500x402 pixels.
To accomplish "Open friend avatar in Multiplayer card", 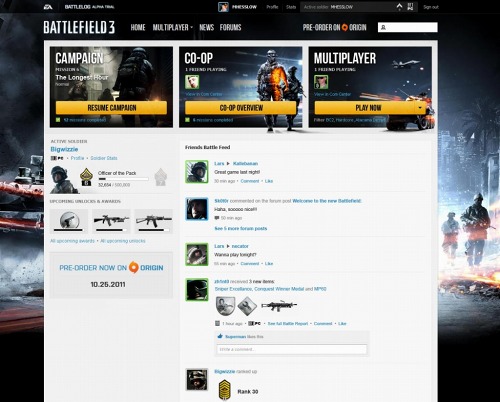I will pyautogui.click(x=321, y=82).
